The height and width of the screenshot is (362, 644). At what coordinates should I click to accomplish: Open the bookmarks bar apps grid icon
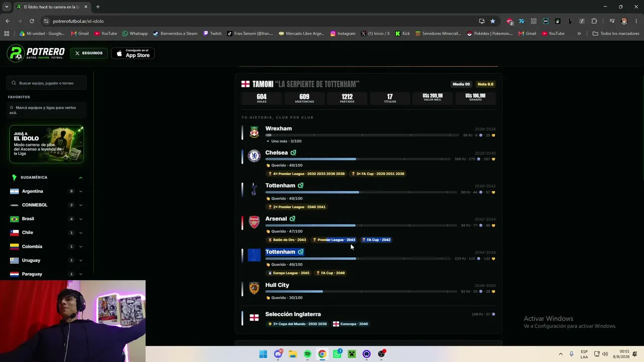coord(7,34)
